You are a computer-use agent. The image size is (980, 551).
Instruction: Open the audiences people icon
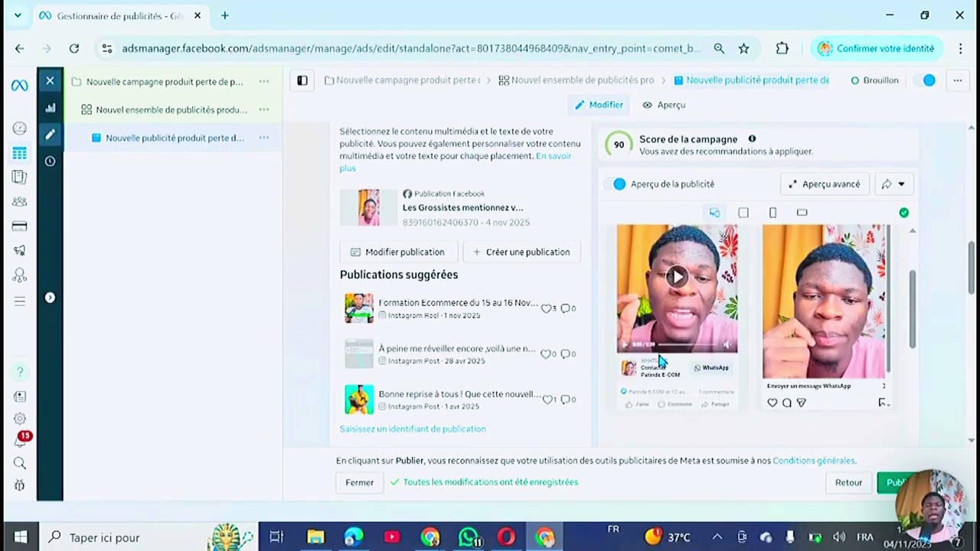[x=19, y=202]
